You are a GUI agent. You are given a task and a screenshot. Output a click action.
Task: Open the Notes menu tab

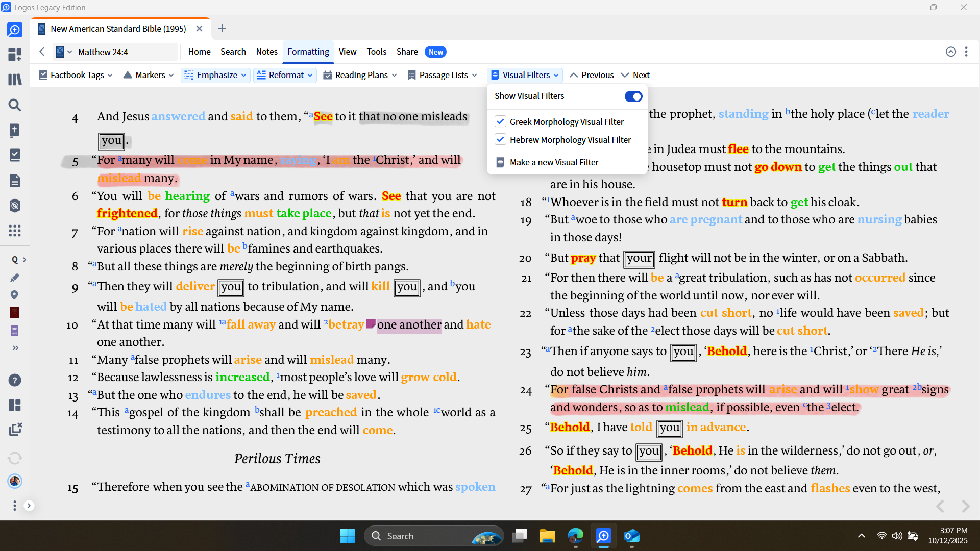tap(266, 52)
